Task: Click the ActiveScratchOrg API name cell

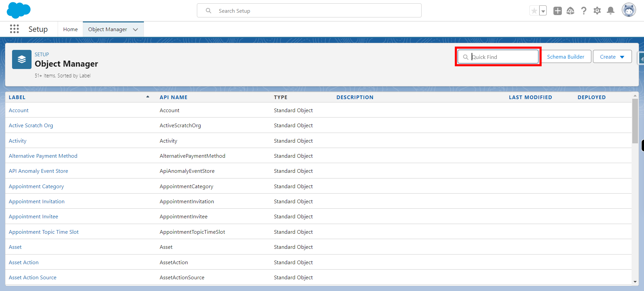Action: tap(180, 126)
